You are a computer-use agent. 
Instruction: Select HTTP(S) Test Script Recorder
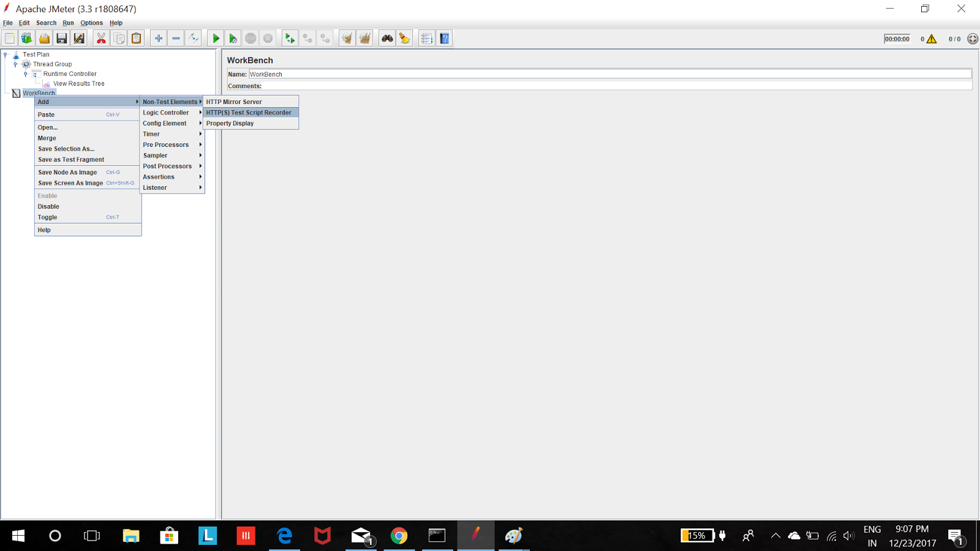[x=248, y=113]
